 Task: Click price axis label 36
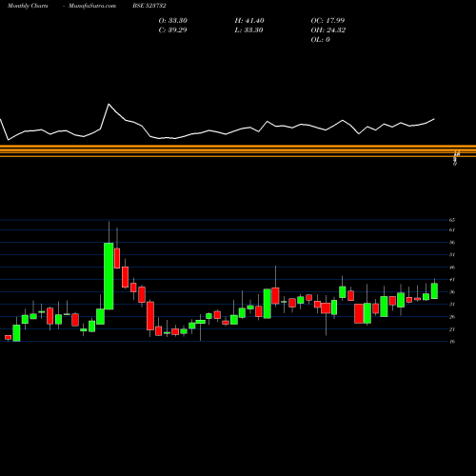coord(452,292)
